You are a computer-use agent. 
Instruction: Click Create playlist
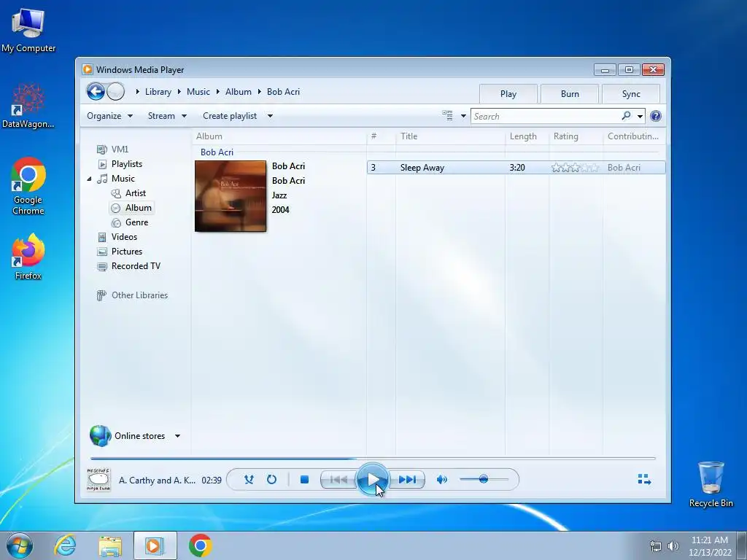pyautogui.click(x=230, y=116)
